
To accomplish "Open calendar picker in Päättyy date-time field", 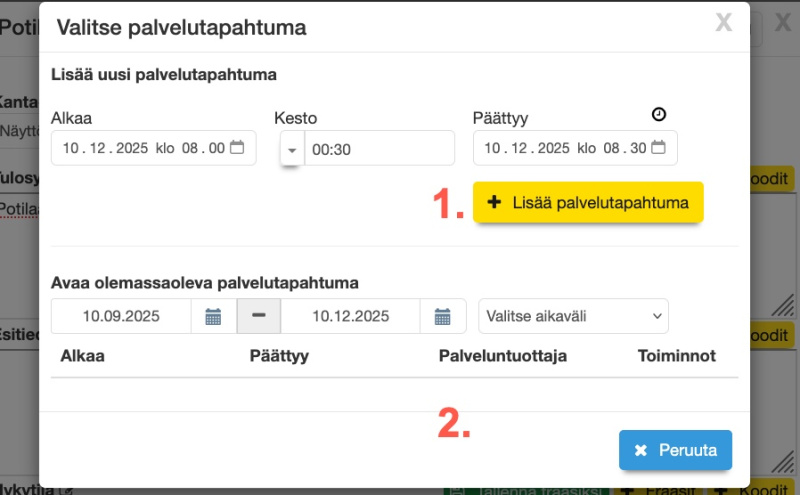I will click(658, 148).
